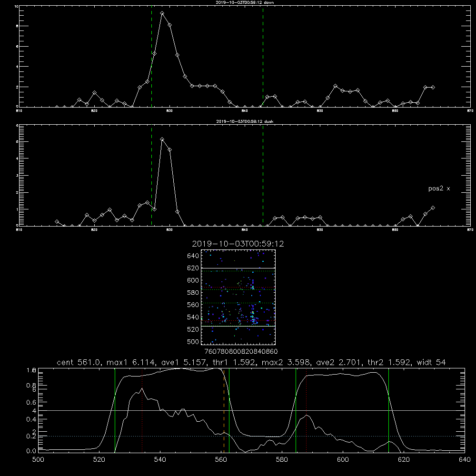The image size is (476, 476).
Task: Select the "max2 3.598" value in stats header
Action: click(285, 362)
